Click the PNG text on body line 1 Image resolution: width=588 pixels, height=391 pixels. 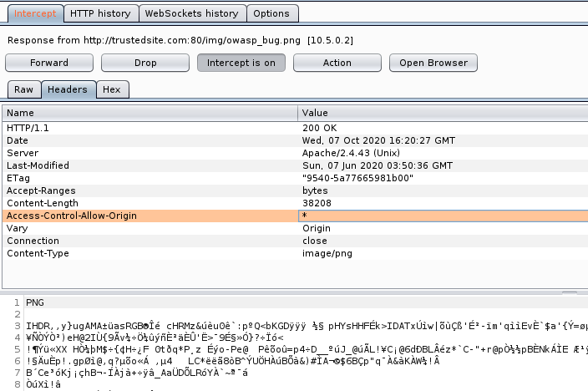[x=35, y=302]
